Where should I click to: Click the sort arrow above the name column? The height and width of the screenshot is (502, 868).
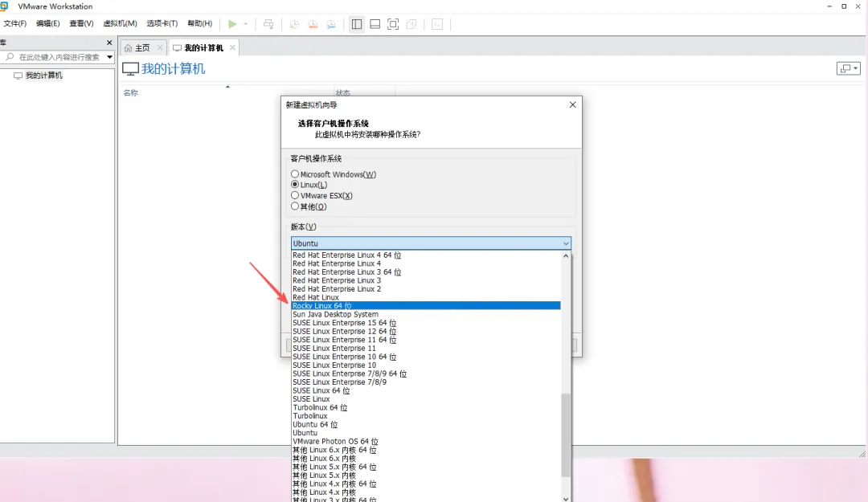click(227, 87)
